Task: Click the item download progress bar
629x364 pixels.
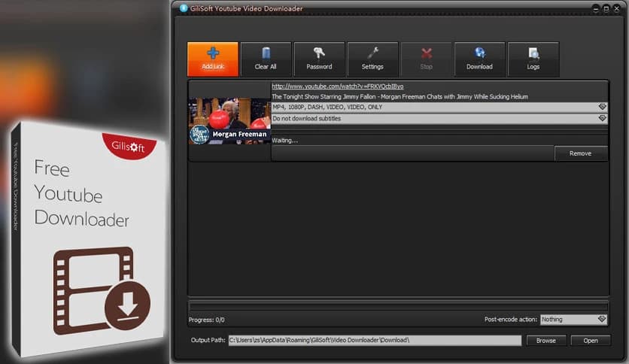Action: point(413,153)
